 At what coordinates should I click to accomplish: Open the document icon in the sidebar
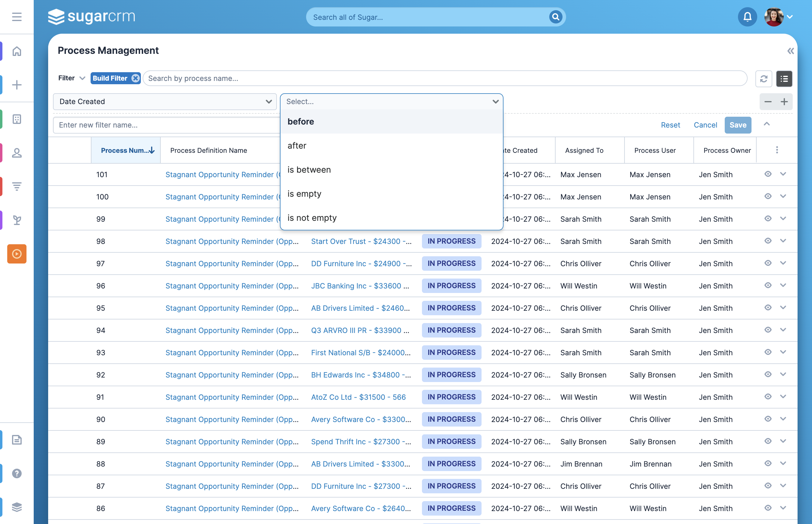tap(17, 439)
